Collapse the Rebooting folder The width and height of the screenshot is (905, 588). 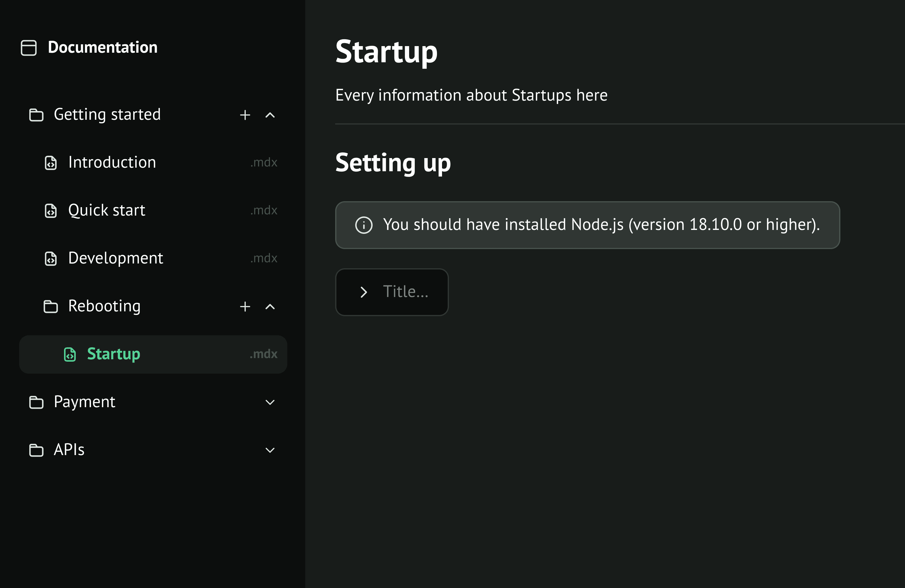[x=270, y=307]
